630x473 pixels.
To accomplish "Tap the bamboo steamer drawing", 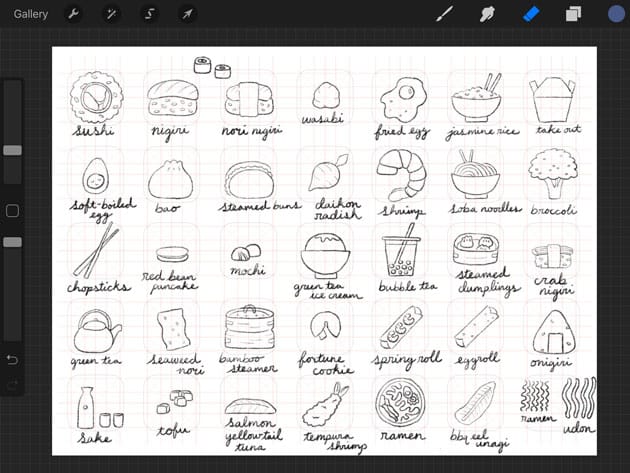I will coord(250,327).
